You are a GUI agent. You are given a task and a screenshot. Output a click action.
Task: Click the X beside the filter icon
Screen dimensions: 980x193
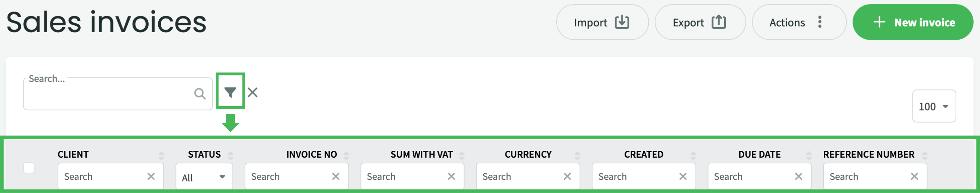[x=253, y=92]
